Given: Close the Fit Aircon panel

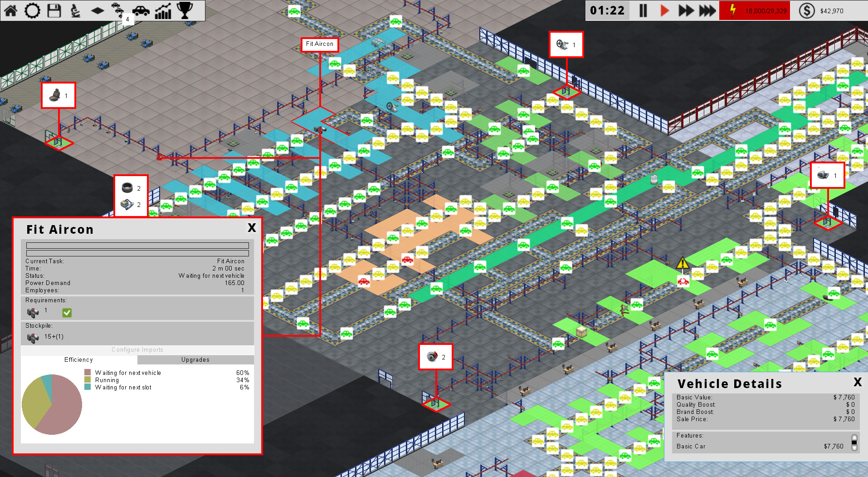Looking at the screenshot, I should pyautogui.click(x=252, y=228).
